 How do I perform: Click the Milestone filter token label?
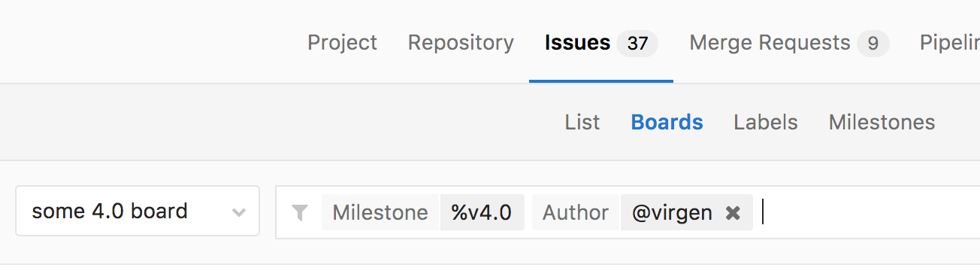click(380, 212)
